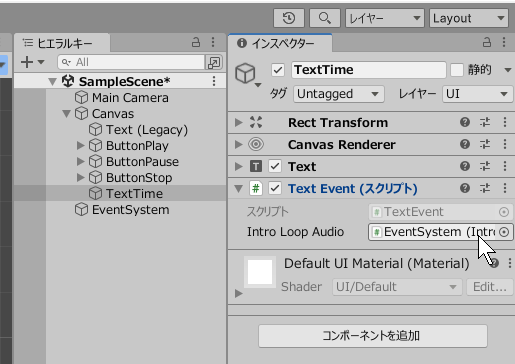Viewport: 515px width, 364px height.
Task: Open the Layout dropdown in toolbar
Action: click(469, 18)
